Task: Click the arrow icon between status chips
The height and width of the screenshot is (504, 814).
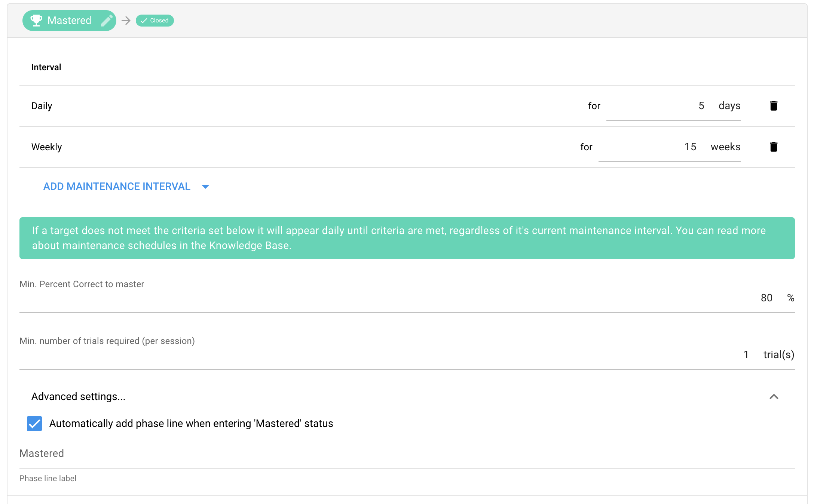Action: click(126, 21)
